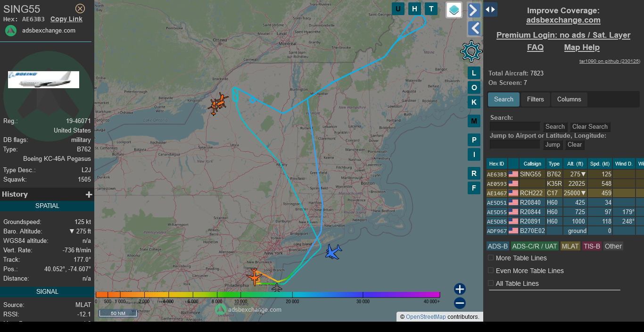Shrink sidebar with left chevron button
This screenshot has width=644, height=332.
[474, 28]
